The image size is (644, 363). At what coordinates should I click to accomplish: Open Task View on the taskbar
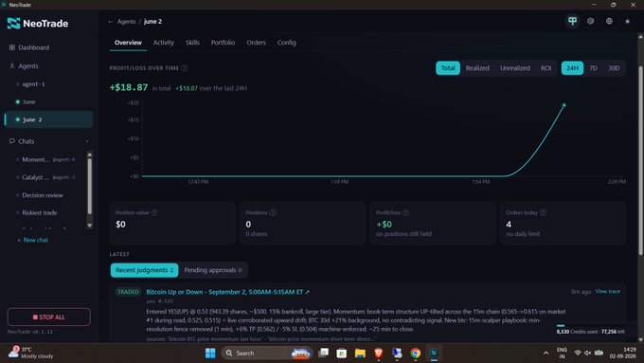[x=323, y=354]
